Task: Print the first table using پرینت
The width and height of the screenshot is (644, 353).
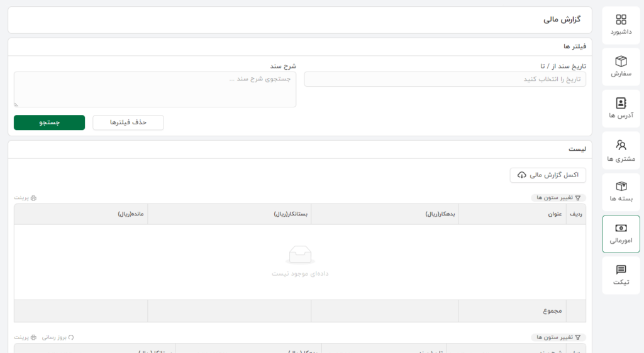Action: tap(26, 198)
